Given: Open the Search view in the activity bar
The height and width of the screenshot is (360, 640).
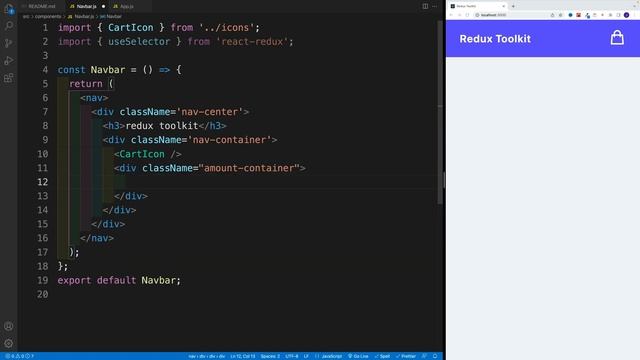Looking at the screenshot, I should click(9, 26).
